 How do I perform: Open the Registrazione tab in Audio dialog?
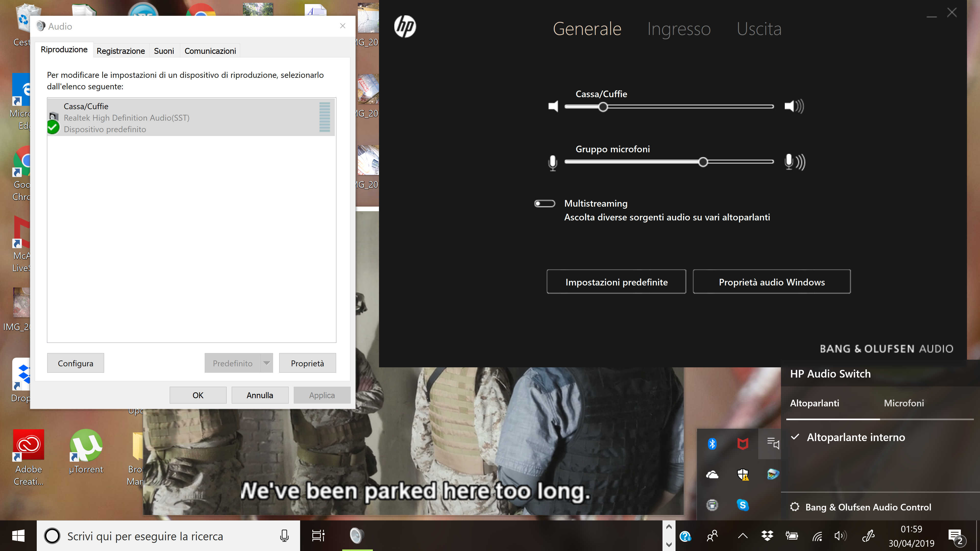pos(121,51)
